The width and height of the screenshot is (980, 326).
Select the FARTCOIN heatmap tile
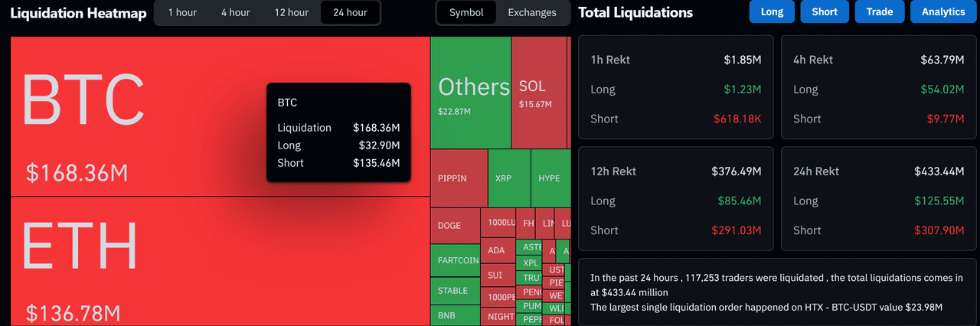(455, 261)
